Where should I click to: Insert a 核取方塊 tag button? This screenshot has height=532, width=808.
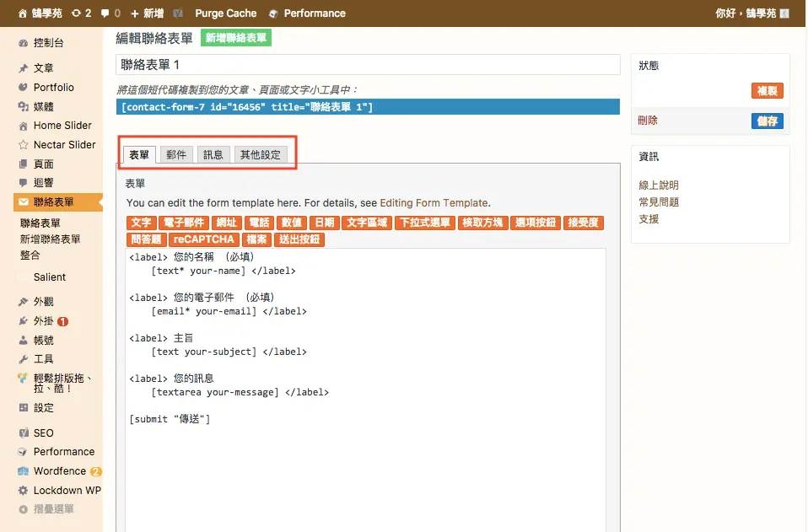[x=482, y=223]
